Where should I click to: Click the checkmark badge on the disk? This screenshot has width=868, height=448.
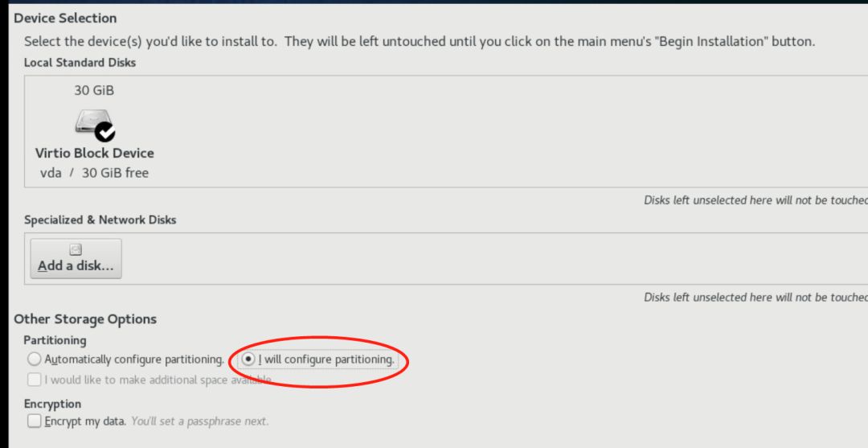(104, 131)
